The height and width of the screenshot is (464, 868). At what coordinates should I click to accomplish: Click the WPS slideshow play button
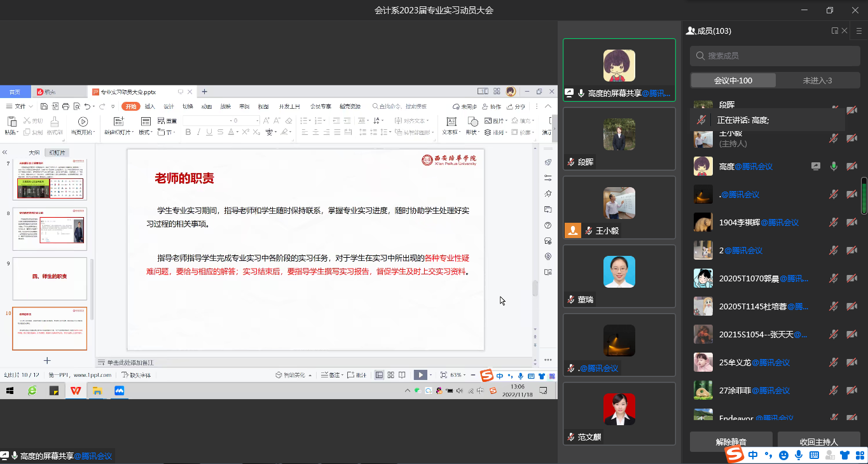(x=420, y=375)
